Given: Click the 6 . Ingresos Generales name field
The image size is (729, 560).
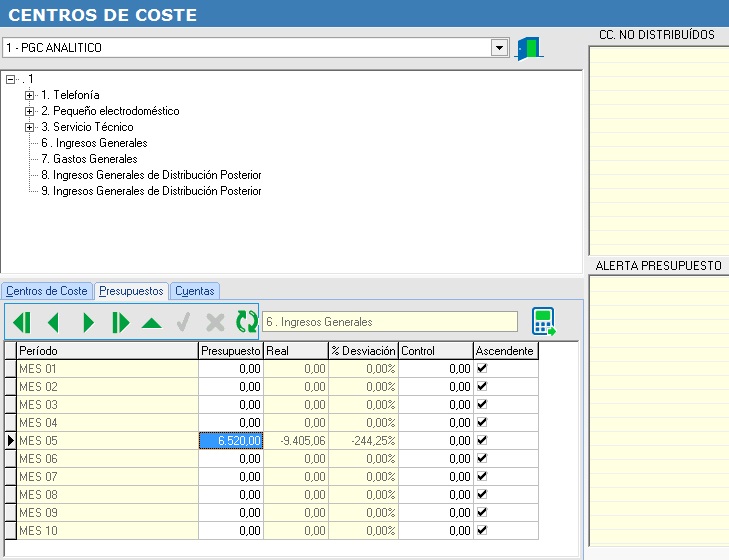Looking at the screenshot, I should click(390, 322).
